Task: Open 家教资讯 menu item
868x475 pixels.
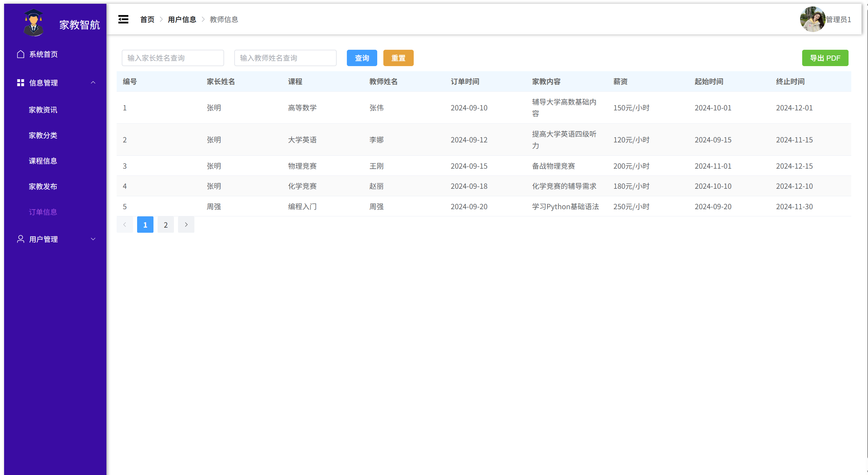Action: point(43,110)
